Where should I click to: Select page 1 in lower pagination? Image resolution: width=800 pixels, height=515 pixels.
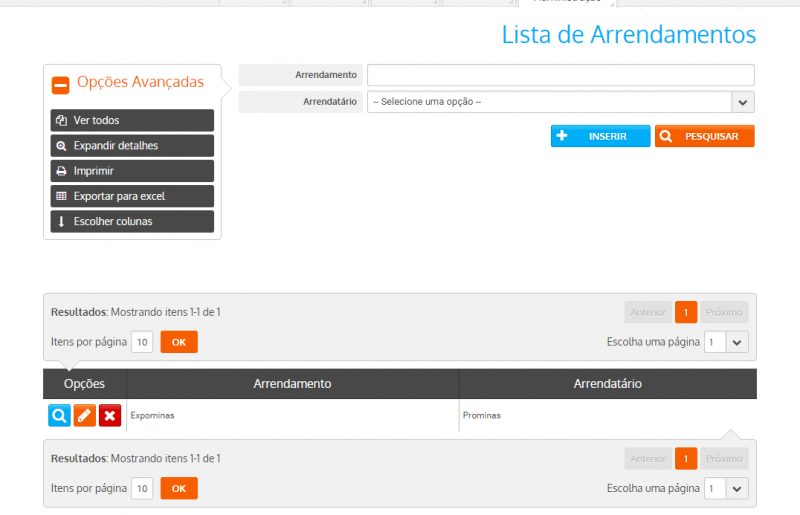coord(686,459)
